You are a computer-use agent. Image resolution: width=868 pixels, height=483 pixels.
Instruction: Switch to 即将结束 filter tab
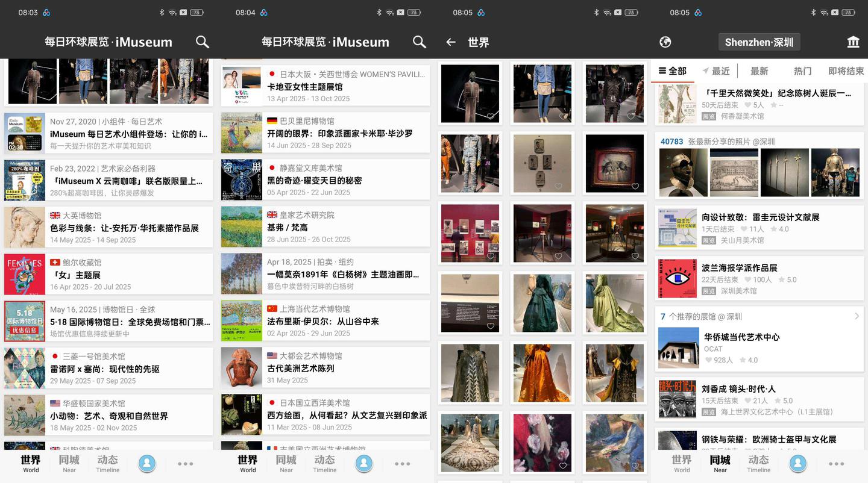[x=846, y=71]
